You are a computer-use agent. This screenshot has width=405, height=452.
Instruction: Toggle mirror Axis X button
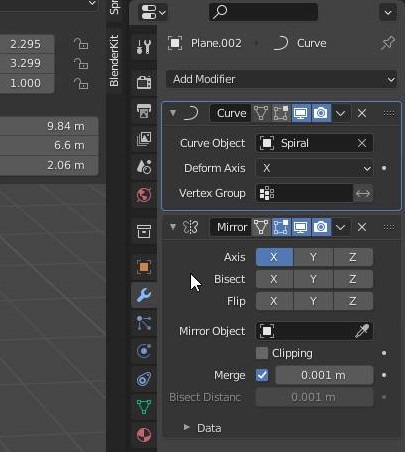point(274,257)
